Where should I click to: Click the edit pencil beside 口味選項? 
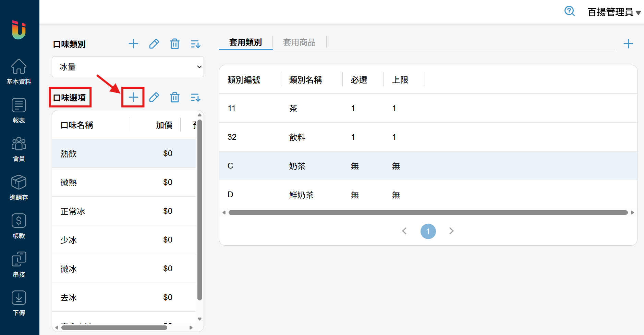(x=154, y=98)
